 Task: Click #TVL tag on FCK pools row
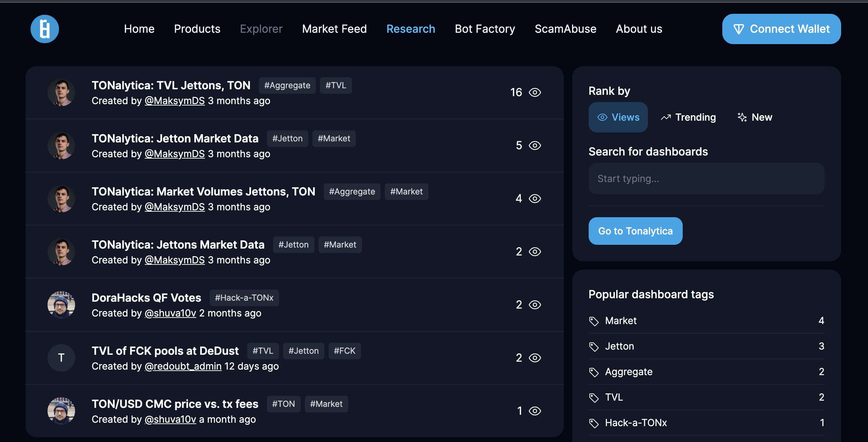tap(263, 351)
